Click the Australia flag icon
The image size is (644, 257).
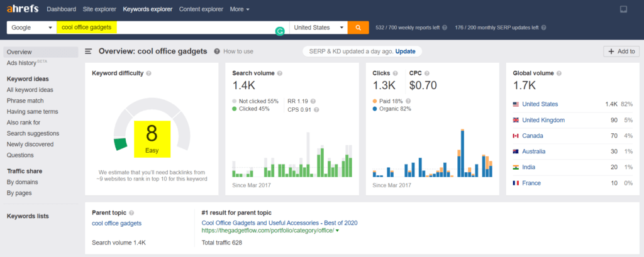pos(516,151)
